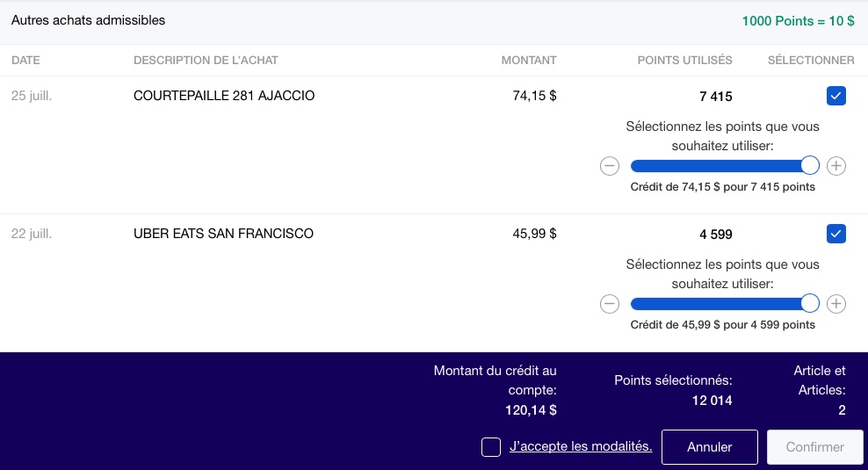The height and width of the screenshot is (470, 868).
Task: Increase points for Uber Eats purchase
Action: [836, 304]
